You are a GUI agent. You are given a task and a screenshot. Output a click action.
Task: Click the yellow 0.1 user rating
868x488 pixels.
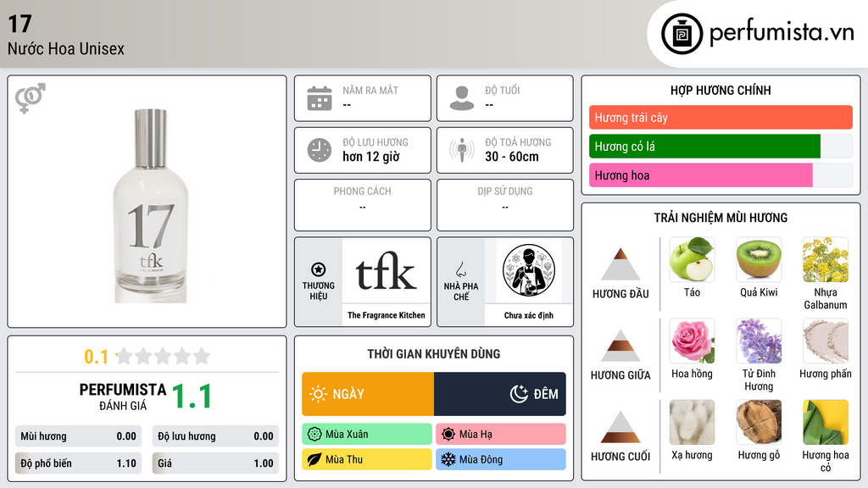(96, 357)
